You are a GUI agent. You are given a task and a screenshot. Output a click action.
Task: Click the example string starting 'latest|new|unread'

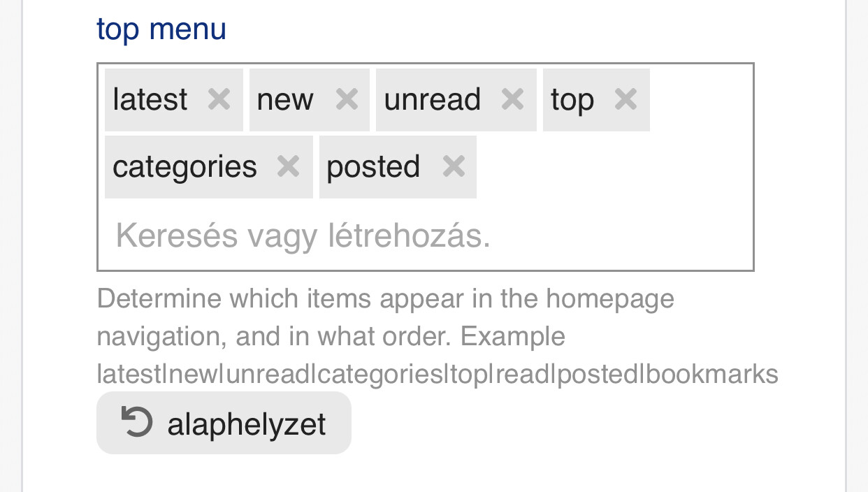point(437,375)
